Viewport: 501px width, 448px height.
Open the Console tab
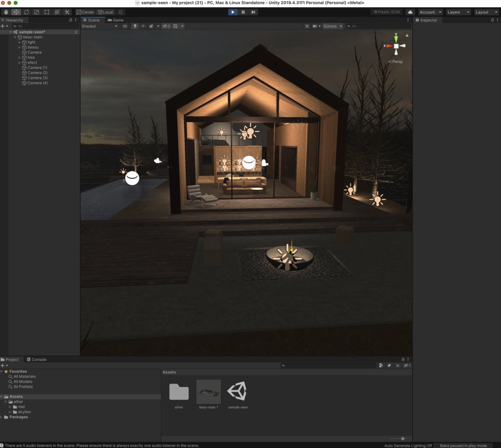click(x=37, y=359)
